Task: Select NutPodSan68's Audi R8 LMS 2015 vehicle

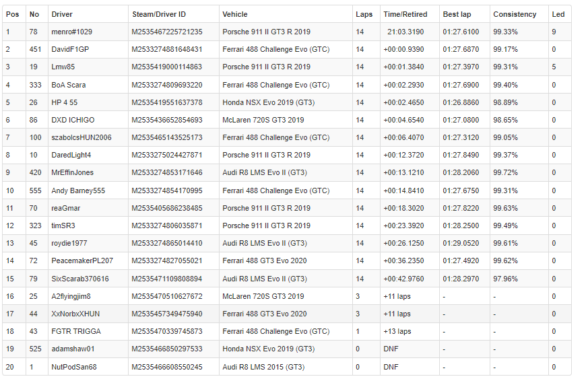Action: pos(263,367)
